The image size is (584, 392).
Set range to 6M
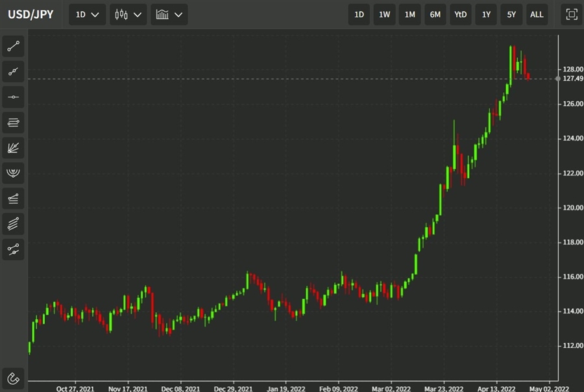click(x=435, y=14)
